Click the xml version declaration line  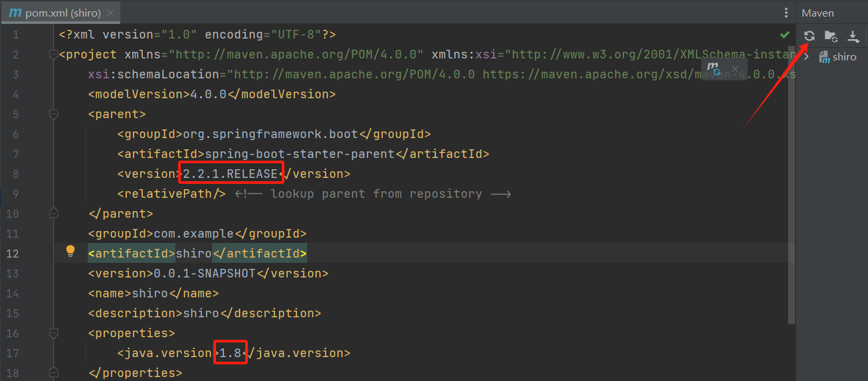tap(197, 35)
